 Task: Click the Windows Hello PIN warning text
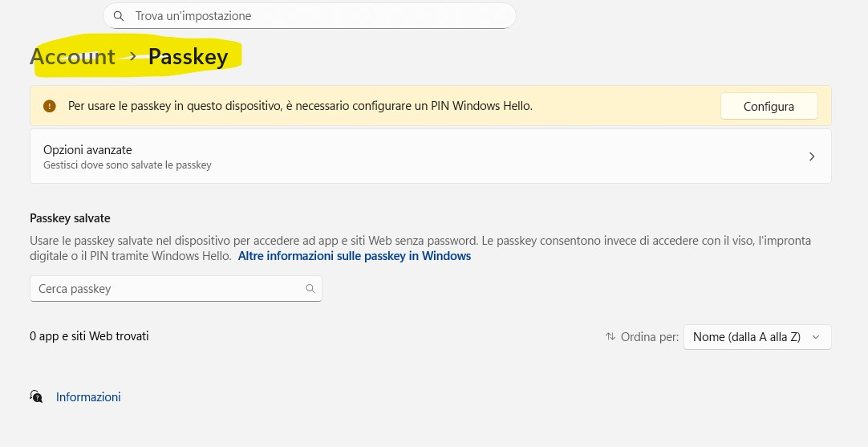300,106
